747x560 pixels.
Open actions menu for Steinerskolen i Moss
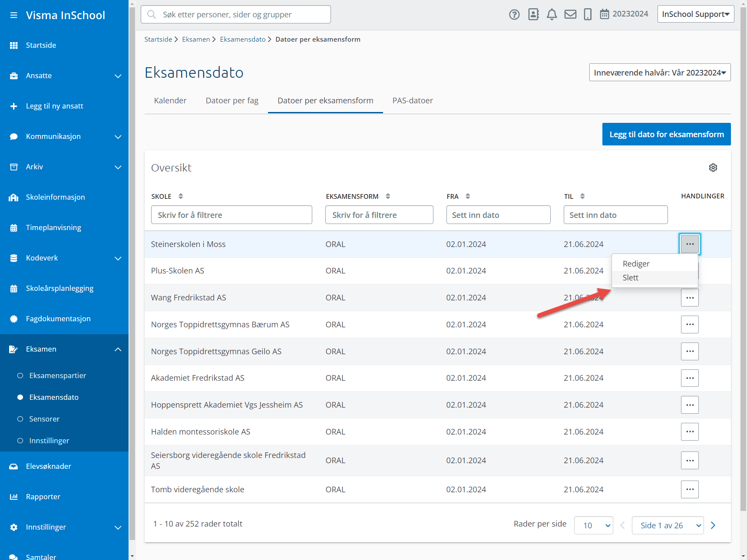tap(690, 244)
